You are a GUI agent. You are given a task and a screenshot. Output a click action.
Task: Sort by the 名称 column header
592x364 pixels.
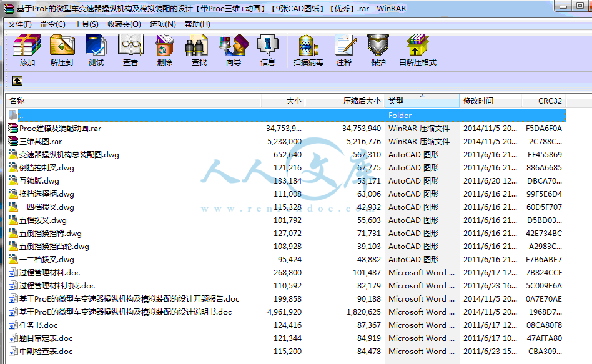click(133, 101)
